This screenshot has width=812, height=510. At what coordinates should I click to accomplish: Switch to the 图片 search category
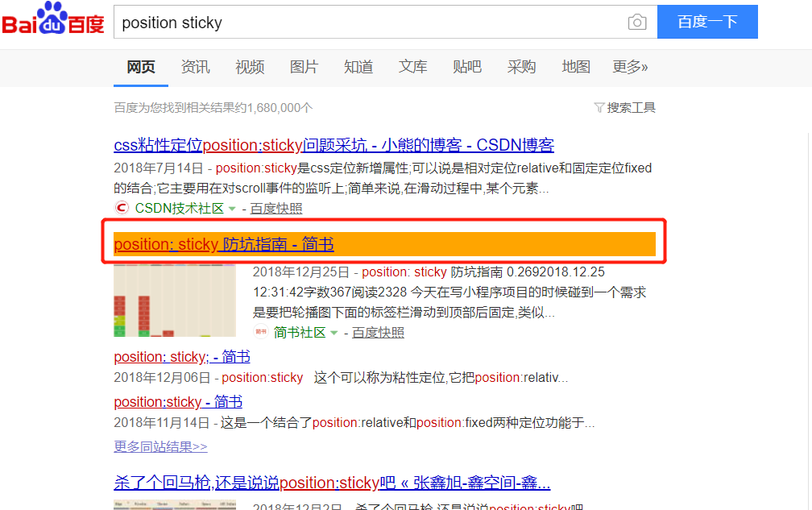click(x=304, y=68)
